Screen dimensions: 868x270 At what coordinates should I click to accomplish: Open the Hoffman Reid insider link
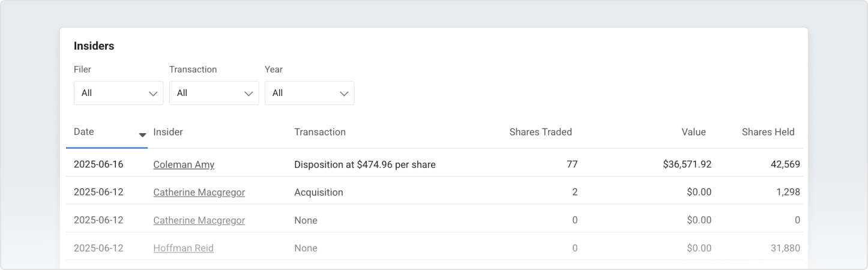tap(183, 248)
